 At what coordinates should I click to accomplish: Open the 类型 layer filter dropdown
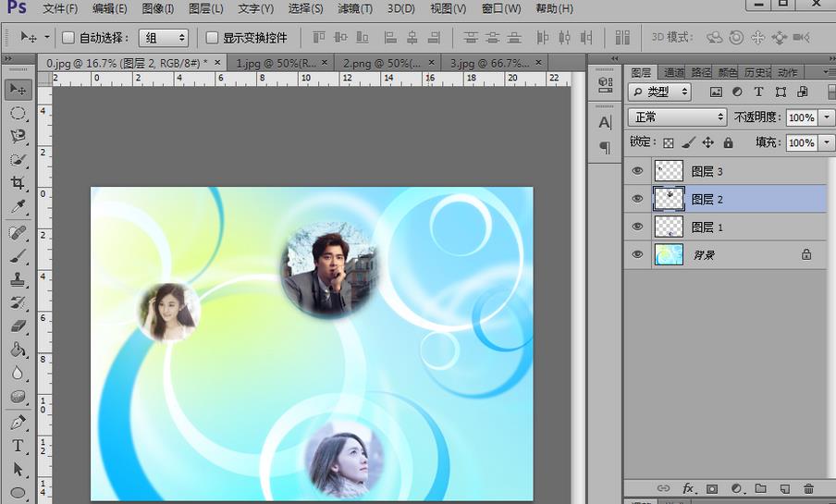[659, 92]
